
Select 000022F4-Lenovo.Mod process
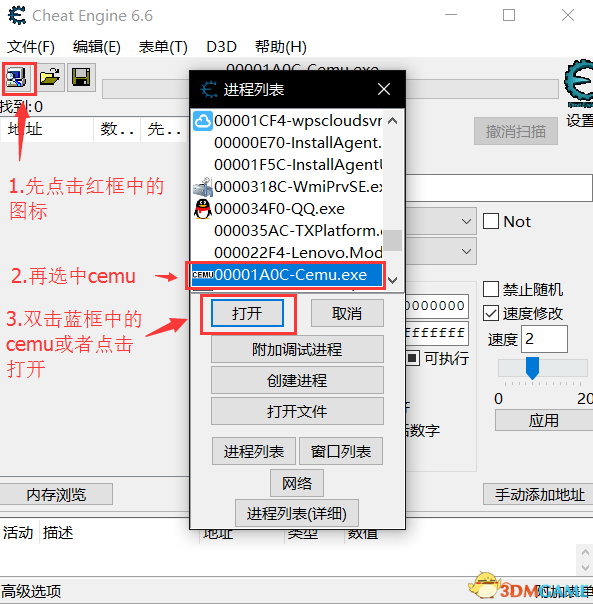(287, 253)
